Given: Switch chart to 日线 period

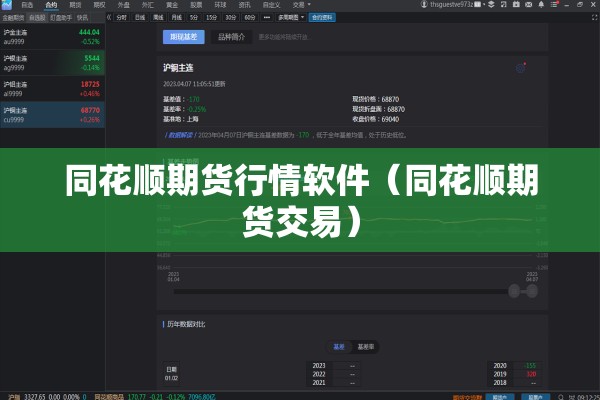Looking at the screenshot, I should click(140, 18).
